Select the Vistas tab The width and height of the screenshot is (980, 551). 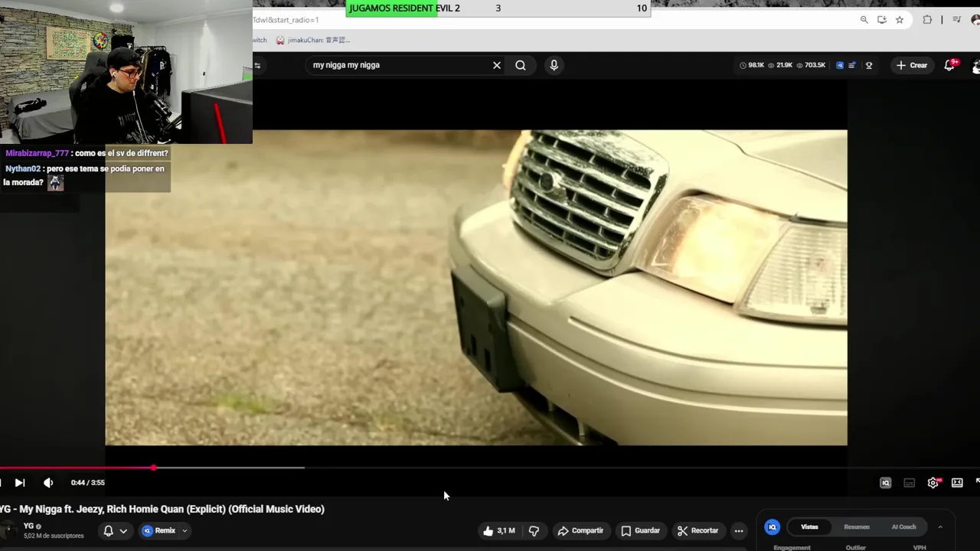[809, 527]
